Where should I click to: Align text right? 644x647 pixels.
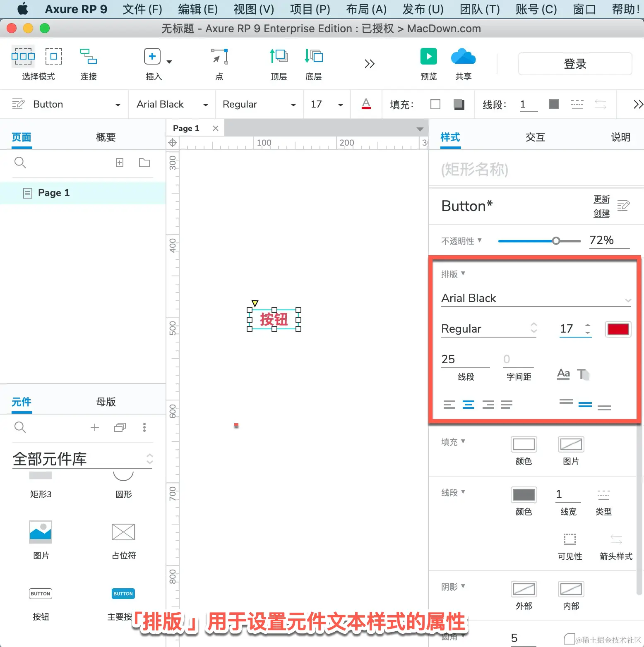coord(488,405)
